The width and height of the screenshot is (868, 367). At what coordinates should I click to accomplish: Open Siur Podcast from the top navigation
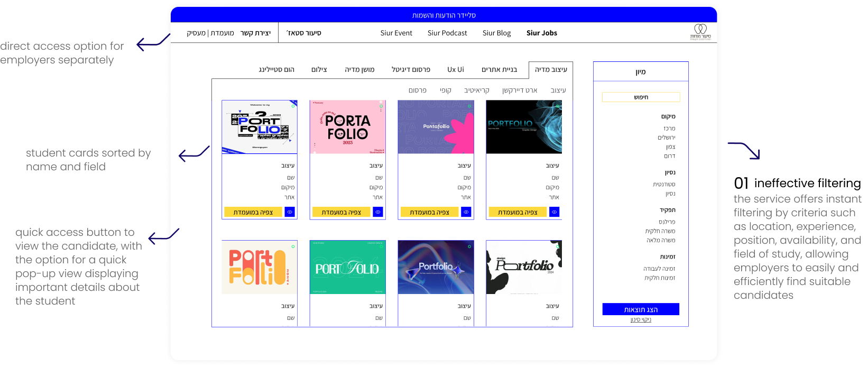447,33
